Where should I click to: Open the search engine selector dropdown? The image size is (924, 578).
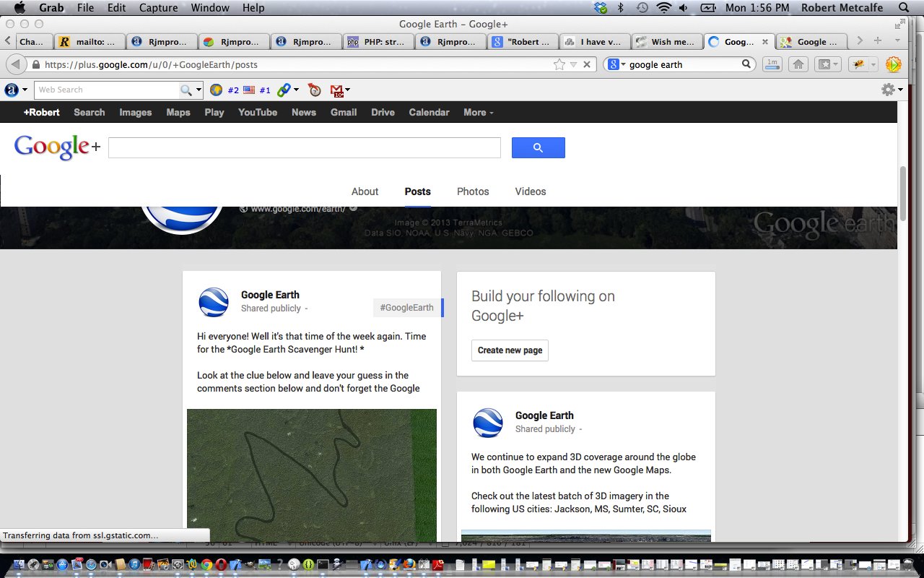point(615,64)
